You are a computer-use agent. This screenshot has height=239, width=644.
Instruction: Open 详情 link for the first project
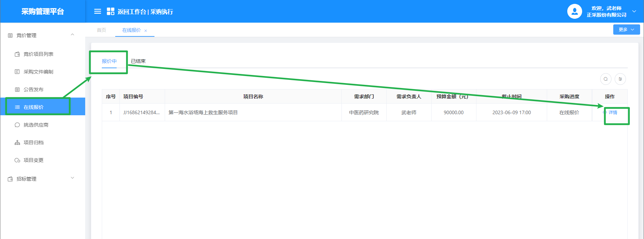[x=613, y=112]
